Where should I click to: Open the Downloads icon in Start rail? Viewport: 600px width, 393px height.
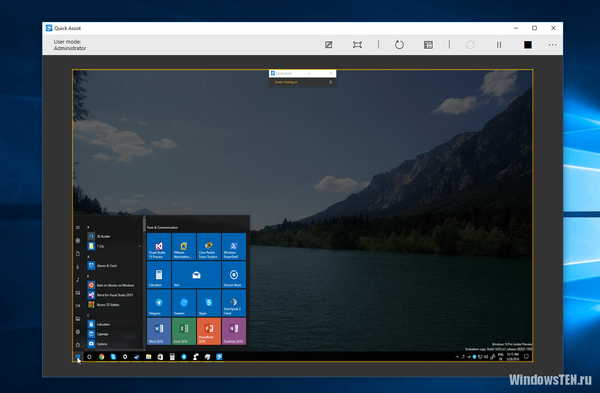coord(78,266)
